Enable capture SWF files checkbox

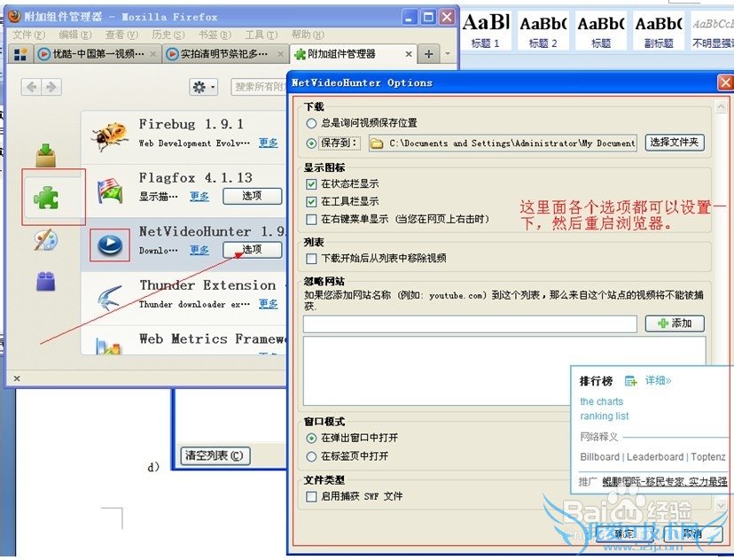(x=311, y=496)
